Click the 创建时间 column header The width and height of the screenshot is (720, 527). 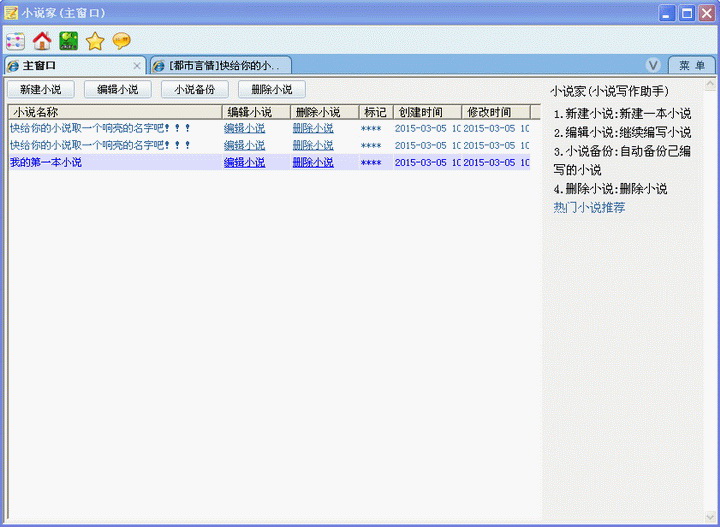pyautogui.click(x=426, y=112)
